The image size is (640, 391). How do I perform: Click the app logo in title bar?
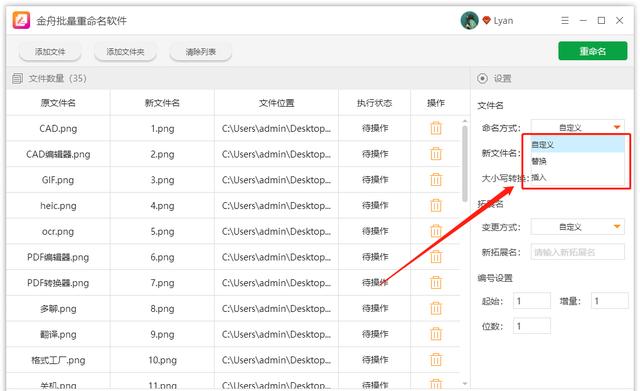[x=21, y=20]
